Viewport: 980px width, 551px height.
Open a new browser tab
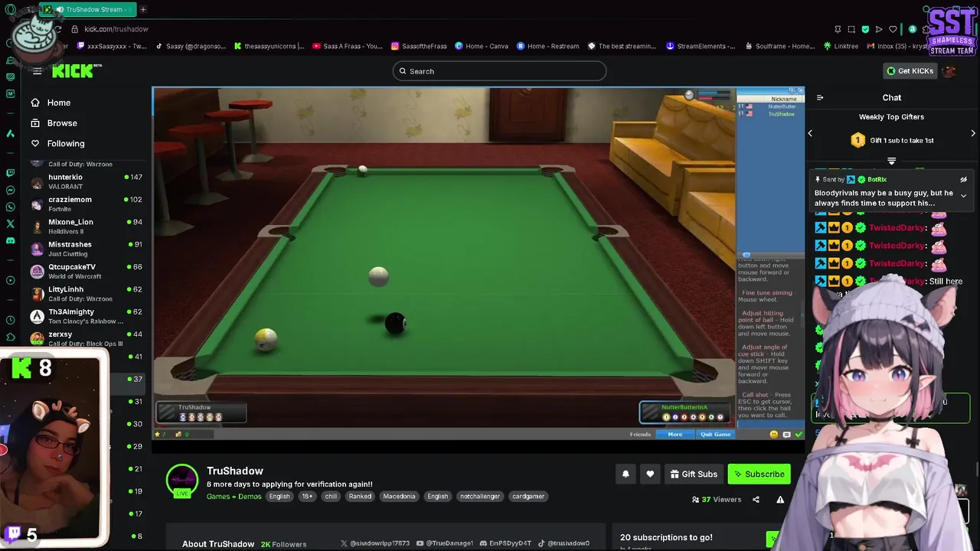(143, 9)
